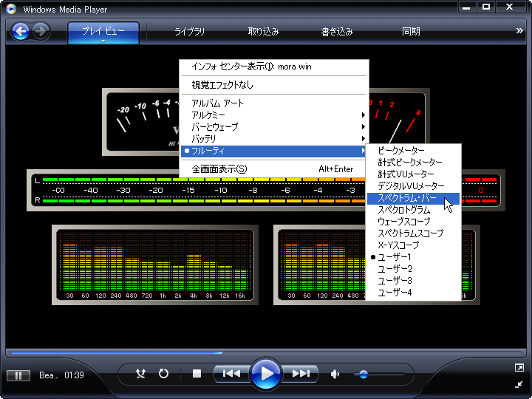Select the checked ユーザー1 preset
The image size is (532, 399).
[x=413, y=257]
